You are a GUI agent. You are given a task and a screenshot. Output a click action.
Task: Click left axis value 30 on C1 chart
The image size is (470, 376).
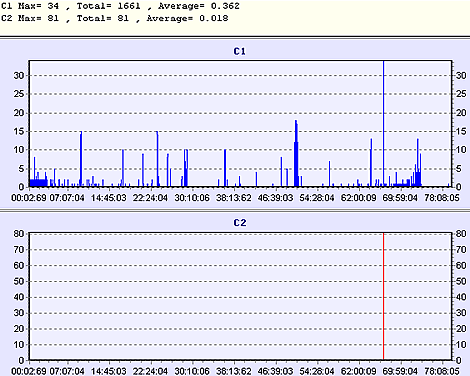click(19, 76)
